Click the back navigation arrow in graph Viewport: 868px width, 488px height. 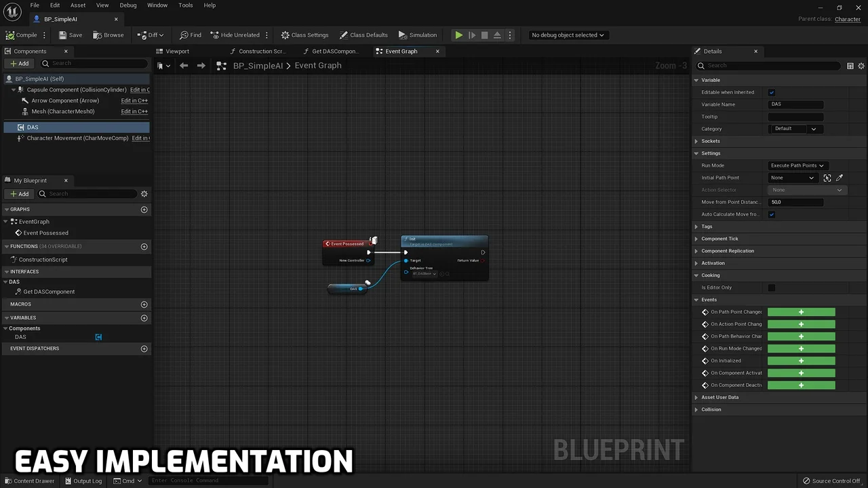point(184,66)
